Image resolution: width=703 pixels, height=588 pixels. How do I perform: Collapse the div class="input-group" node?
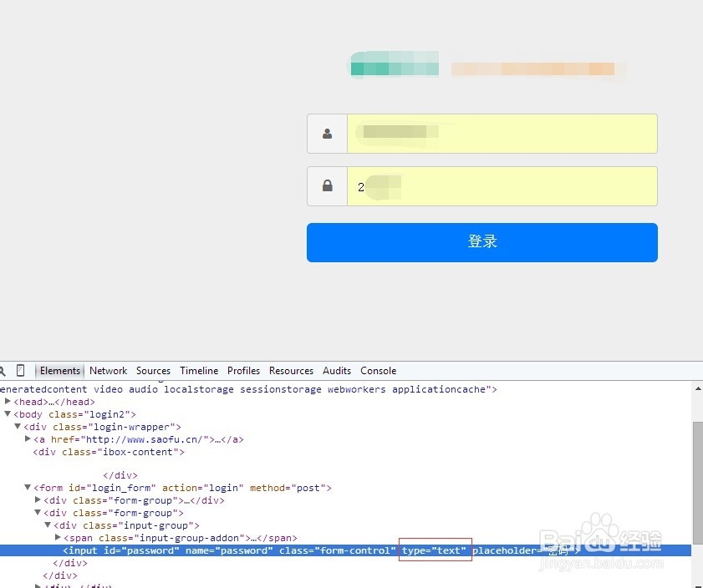click(48, 525)
